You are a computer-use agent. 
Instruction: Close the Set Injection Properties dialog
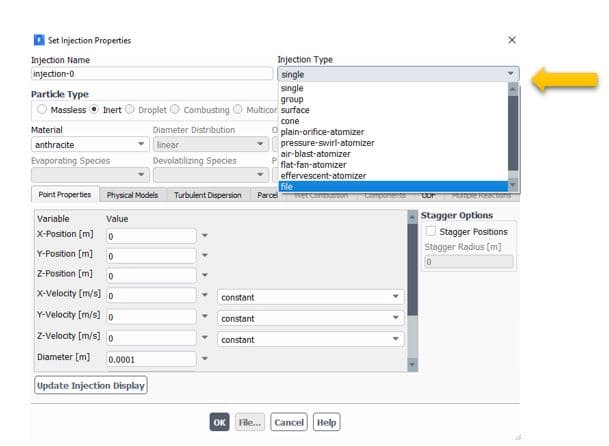coord(512,40)
